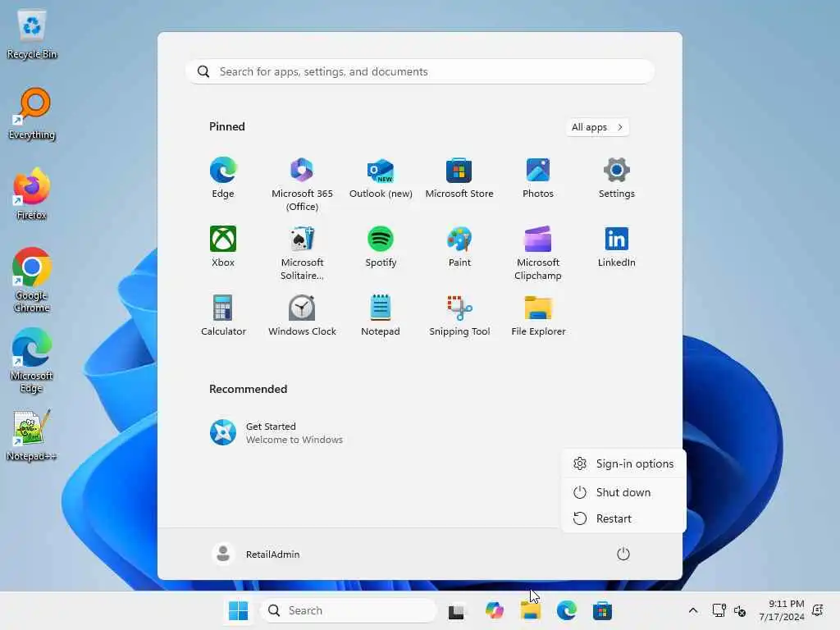Open Task View from taskbar
This screenshot has width=840, height=630.
tap(456, 610)
